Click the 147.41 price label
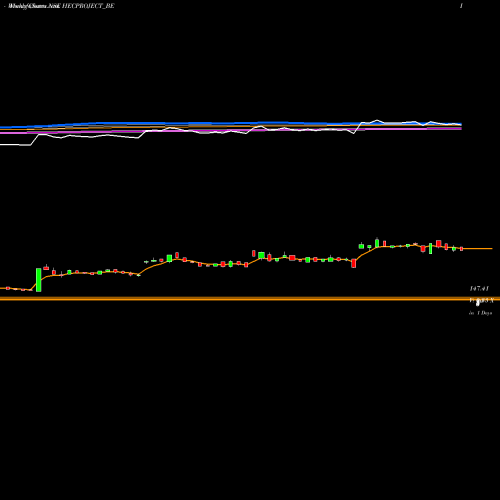The height and width of the screenshot is (500, 500). (479, 288)
